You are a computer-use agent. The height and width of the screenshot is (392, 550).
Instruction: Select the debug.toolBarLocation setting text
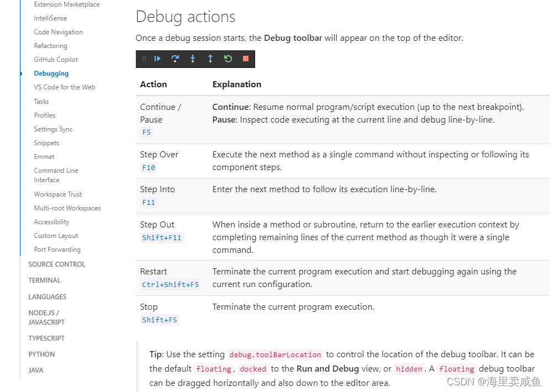(x=275, y=354)
